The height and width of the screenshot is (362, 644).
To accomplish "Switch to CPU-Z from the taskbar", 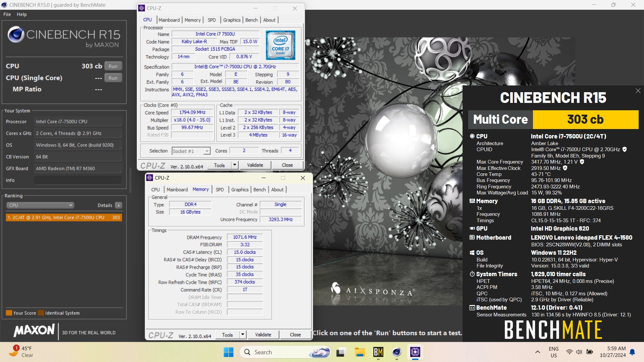I will [x=415, y=352].
